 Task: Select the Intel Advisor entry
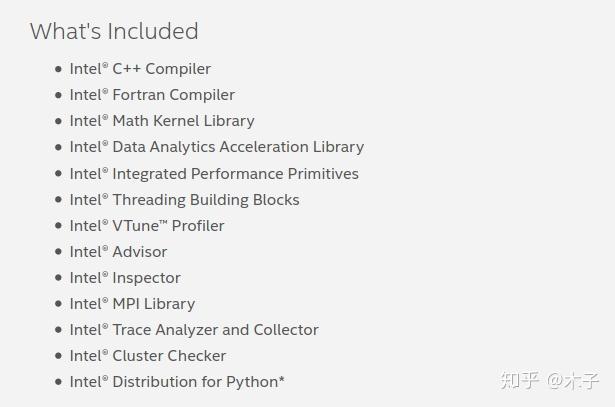point(118,251)
